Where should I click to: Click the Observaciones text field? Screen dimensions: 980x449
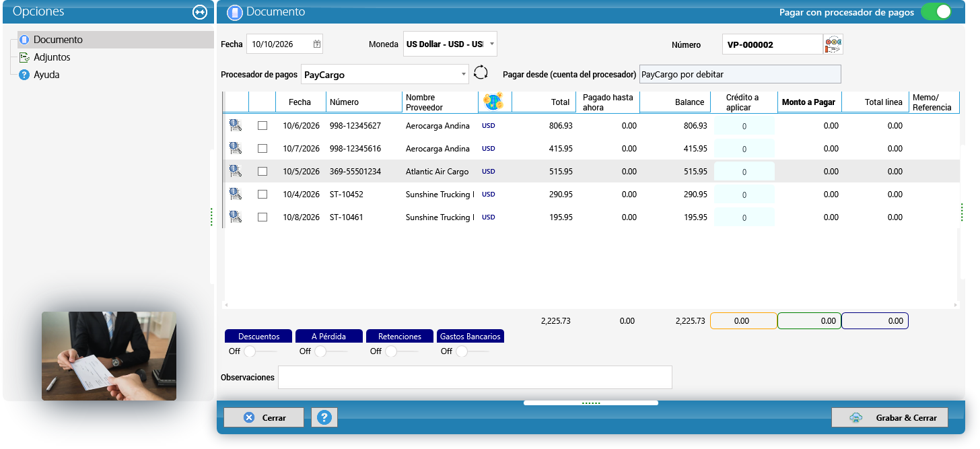475,377
